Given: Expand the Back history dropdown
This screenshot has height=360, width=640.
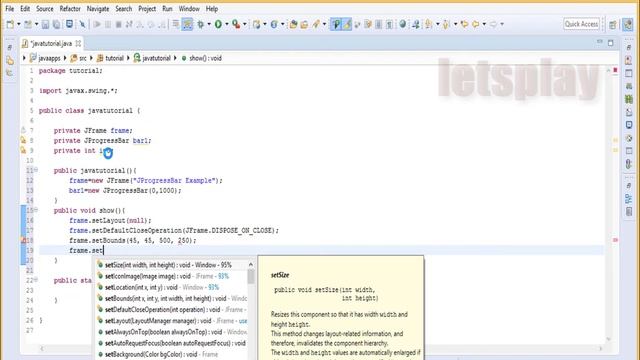Looking at the screenshot, I should (x=484, y=24).
